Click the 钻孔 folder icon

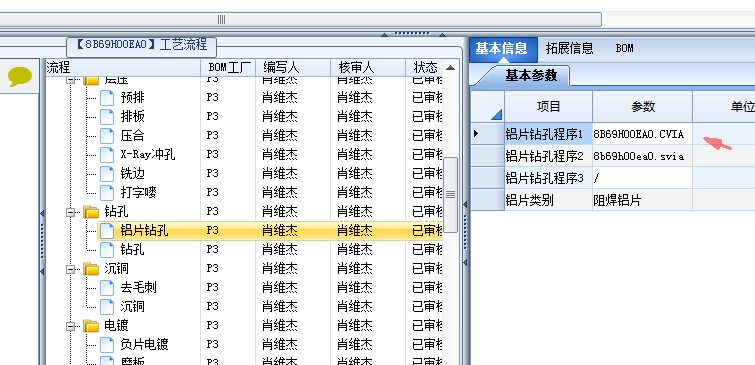tap(91, 212)
